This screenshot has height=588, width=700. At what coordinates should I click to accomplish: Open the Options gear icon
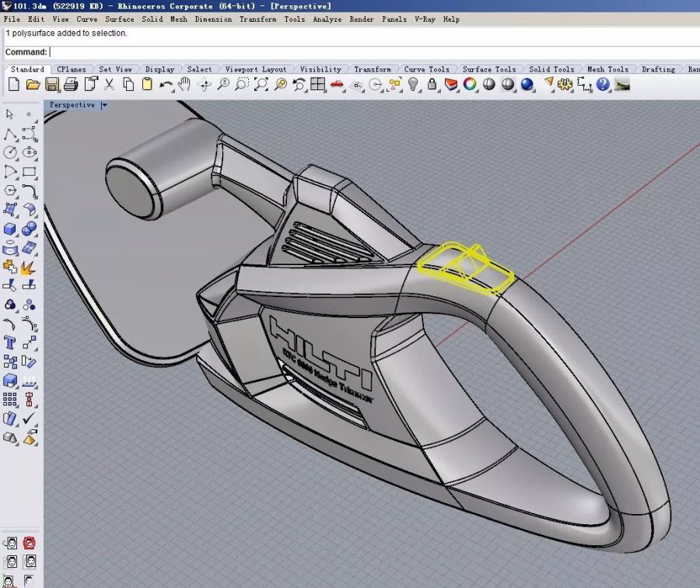565,85
